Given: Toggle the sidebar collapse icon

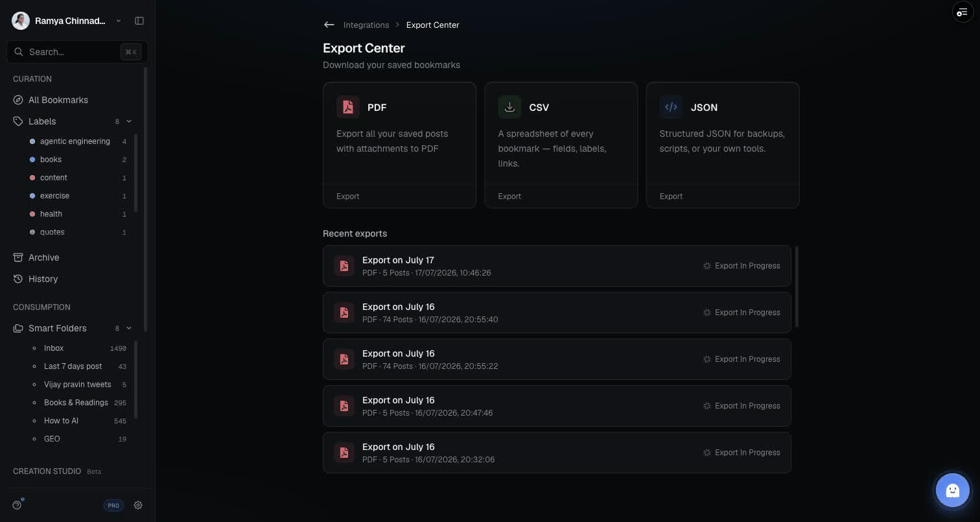Looking at the screenshot, I should coord(139,21).
